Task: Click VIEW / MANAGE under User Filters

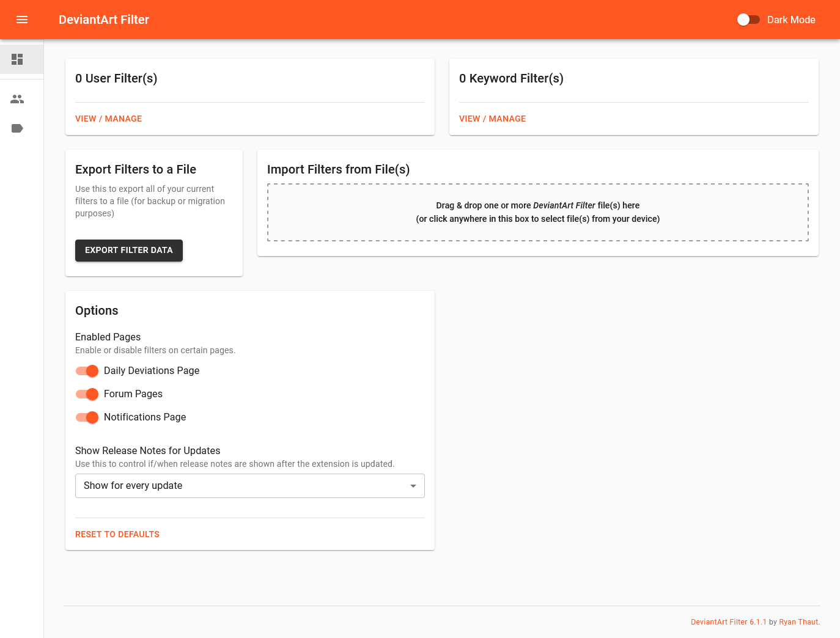Action: (x=108, y=119)
